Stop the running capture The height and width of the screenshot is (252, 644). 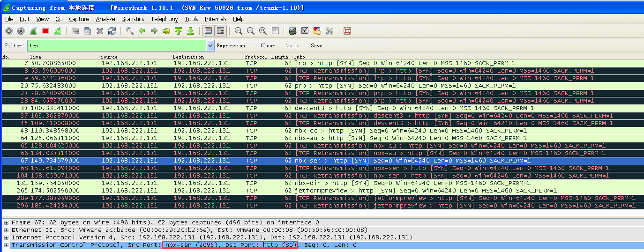(45, 31)
